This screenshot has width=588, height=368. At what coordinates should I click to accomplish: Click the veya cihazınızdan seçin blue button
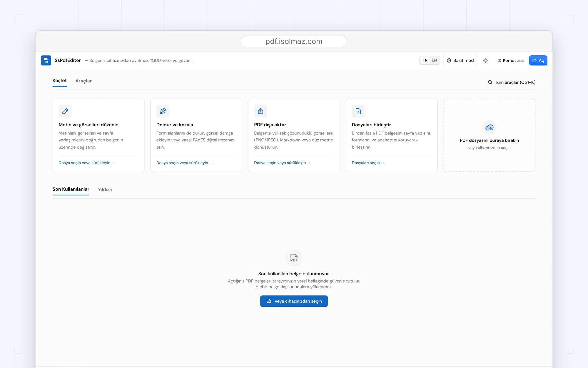pyautogui.click(x=294, y=301)
